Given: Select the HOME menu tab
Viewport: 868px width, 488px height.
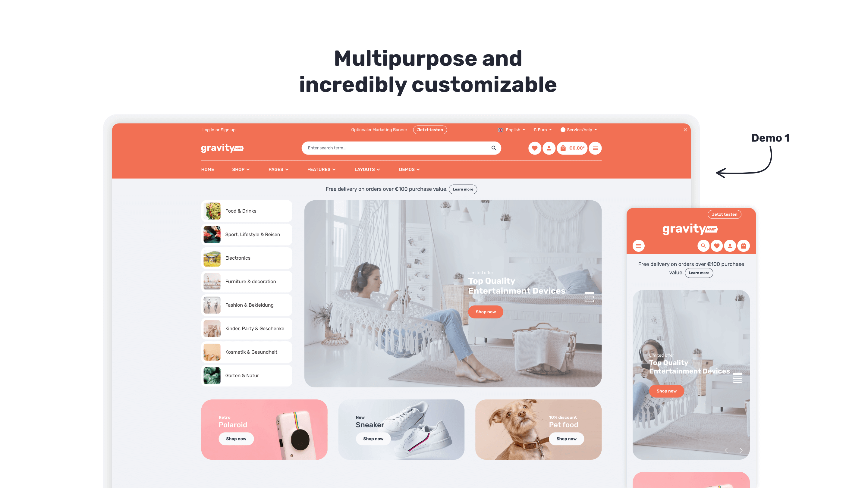Looking at the screenshot, I should (207, 169).
